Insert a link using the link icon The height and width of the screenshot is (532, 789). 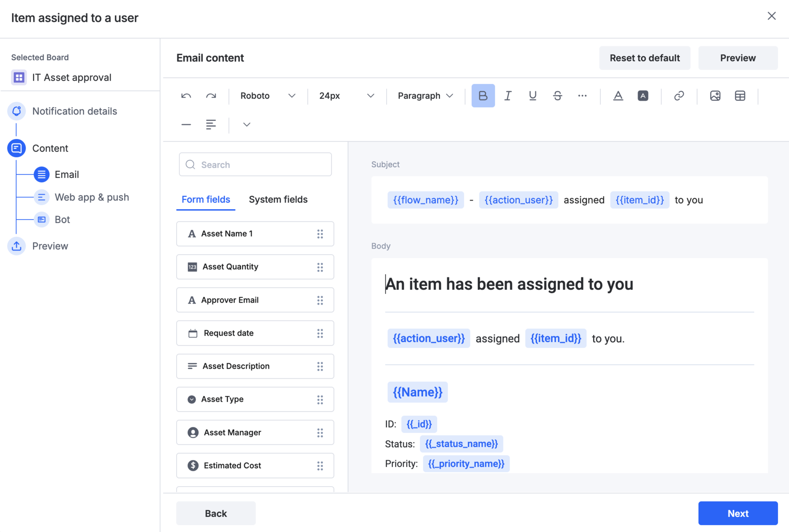point(679,96)
